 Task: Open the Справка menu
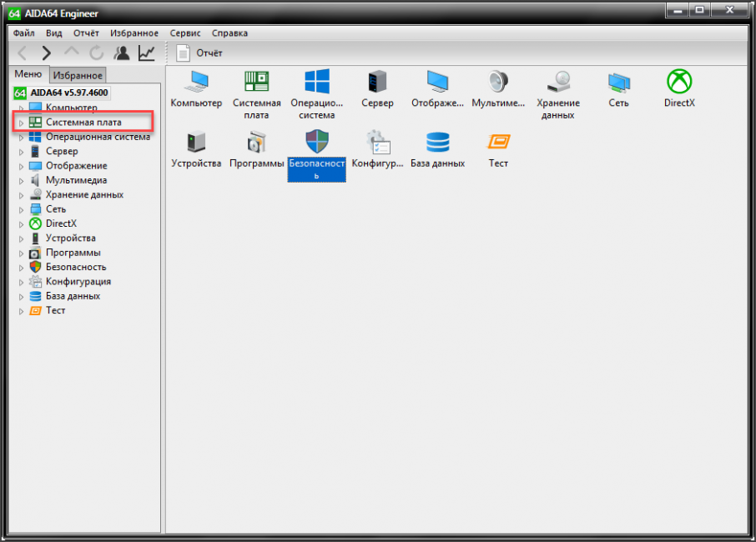pyautogui.click(x=229, y=33)
